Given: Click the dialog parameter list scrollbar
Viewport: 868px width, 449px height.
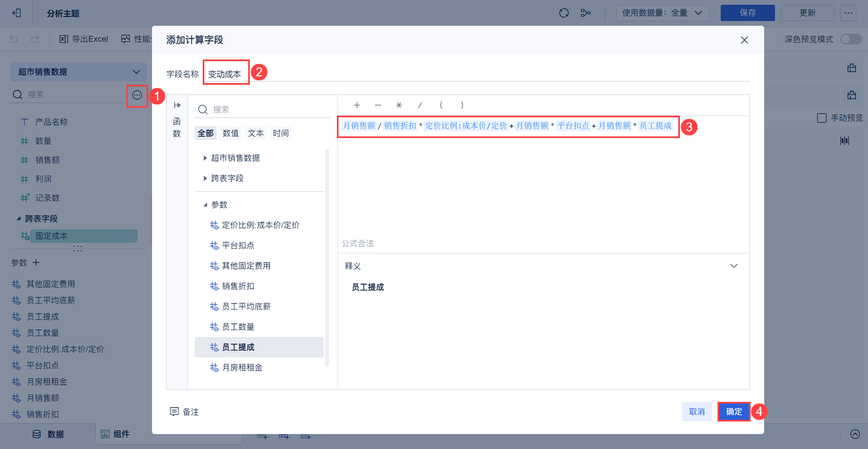Looking at the screenshot, I should pos(327,258).
